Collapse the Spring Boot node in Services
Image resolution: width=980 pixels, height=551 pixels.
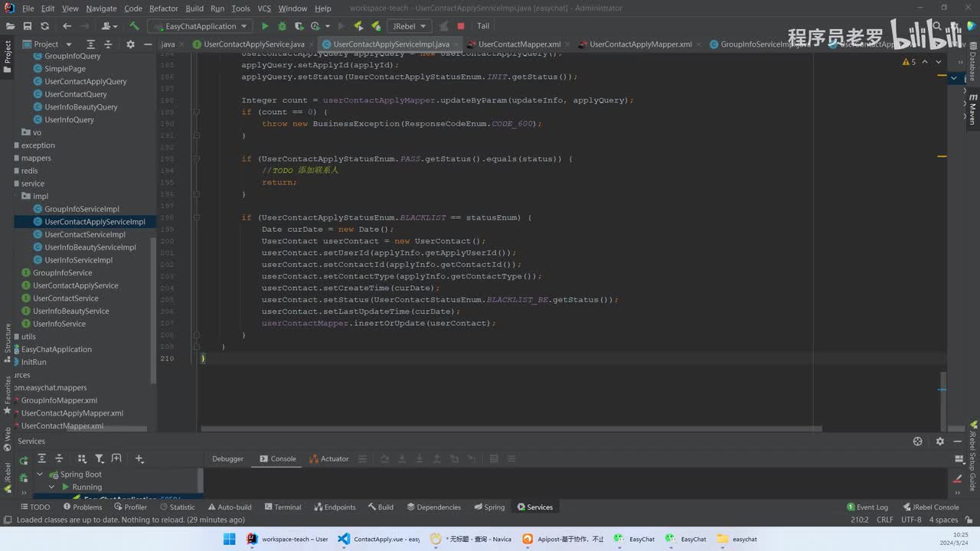click(x=40, y=474)
